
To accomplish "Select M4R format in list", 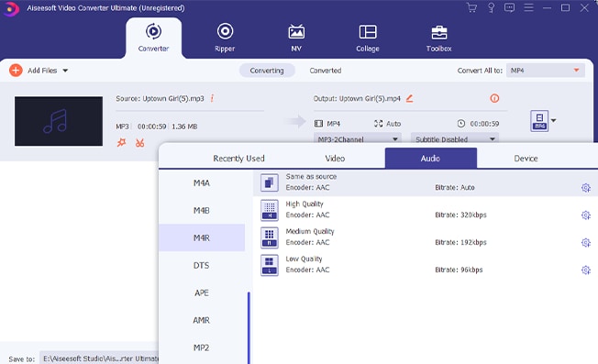I will click(202, 237).
